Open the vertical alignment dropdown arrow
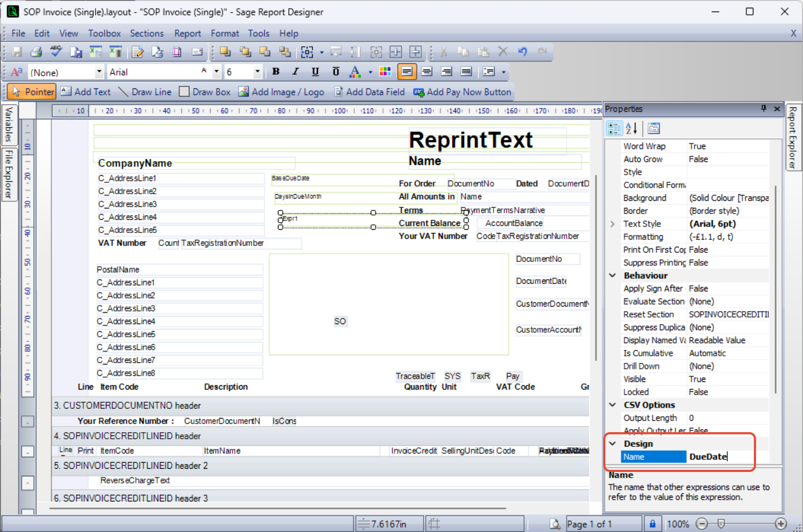The image size is (803, 532). click(503, 71)
